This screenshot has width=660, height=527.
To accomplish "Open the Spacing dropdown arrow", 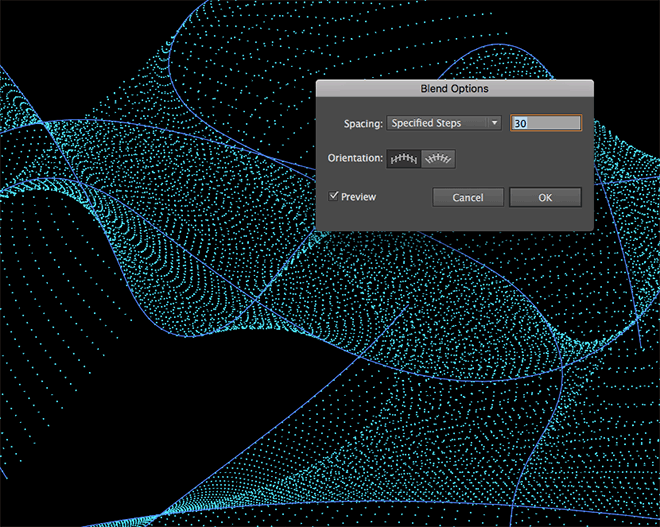I will (x=494, y=123).
